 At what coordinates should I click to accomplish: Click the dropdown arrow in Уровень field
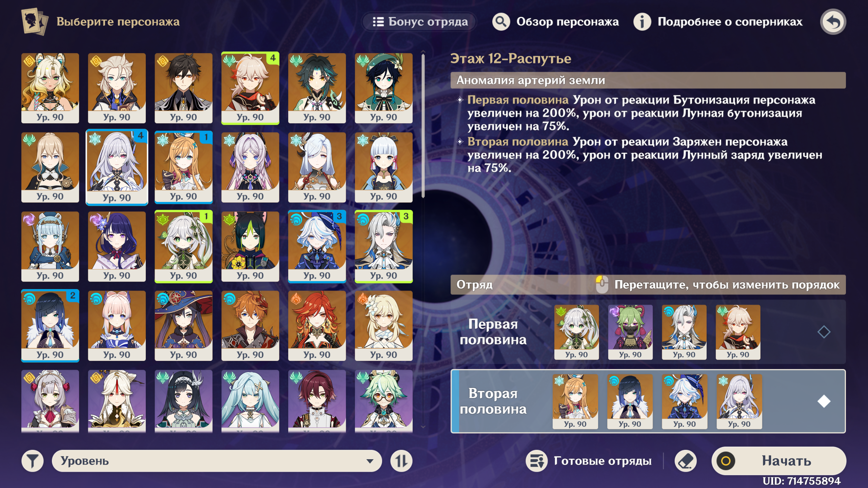pyautogui.click(x=370, y=461)
